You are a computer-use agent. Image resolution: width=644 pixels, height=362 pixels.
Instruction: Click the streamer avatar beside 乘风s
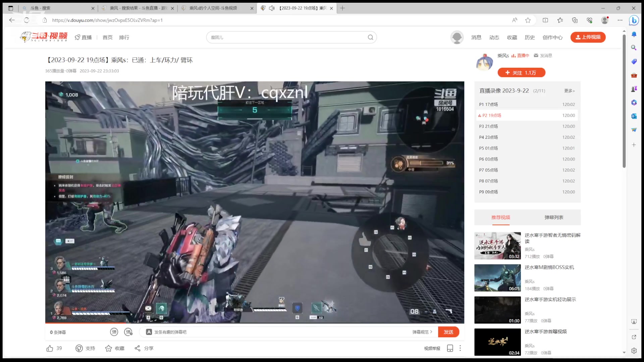484,62
